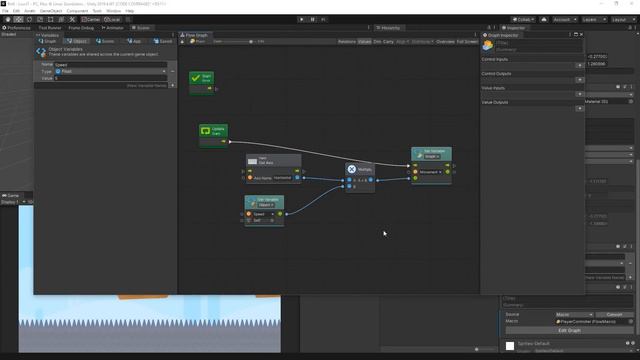Click the Pause button

click(x=313, y=20)
